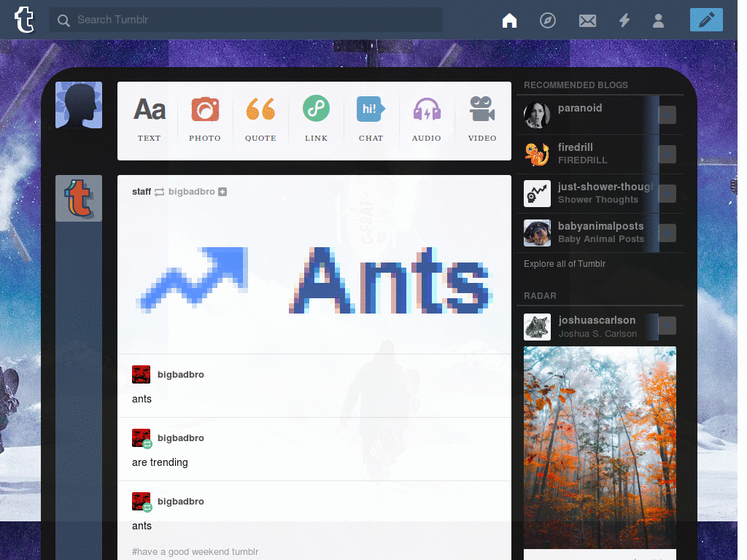Viewport: 747px width, 560px height.
Task: Open the pixelated Ants trending image
Action: [x=314, y=279]
